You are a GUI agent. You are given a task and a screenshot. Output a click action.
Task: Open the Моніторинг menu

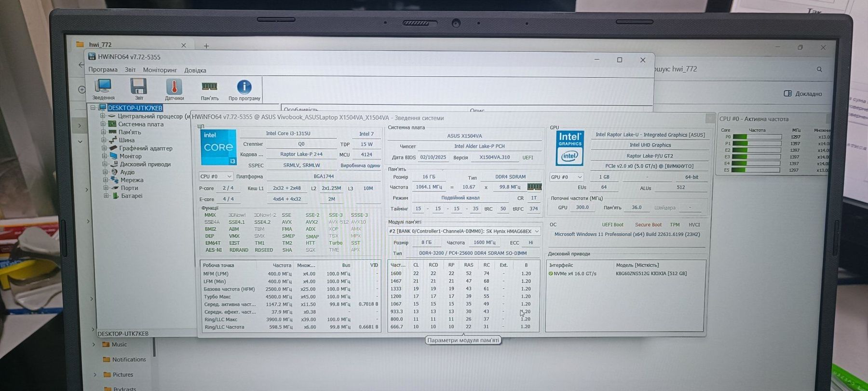point(160,70)
